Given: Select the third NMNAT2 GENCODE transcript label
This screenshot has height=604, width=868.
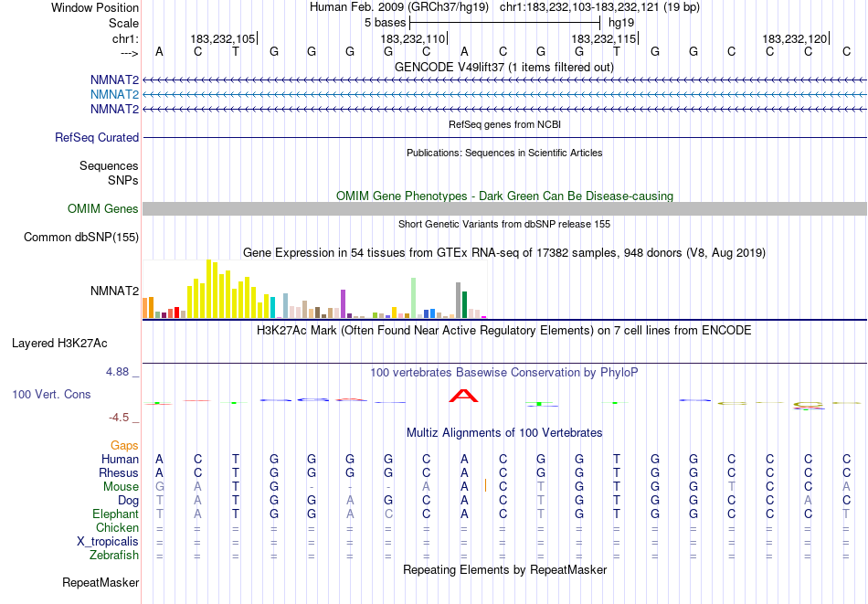Looking at the screenshot, I should [x=114, y=109].
